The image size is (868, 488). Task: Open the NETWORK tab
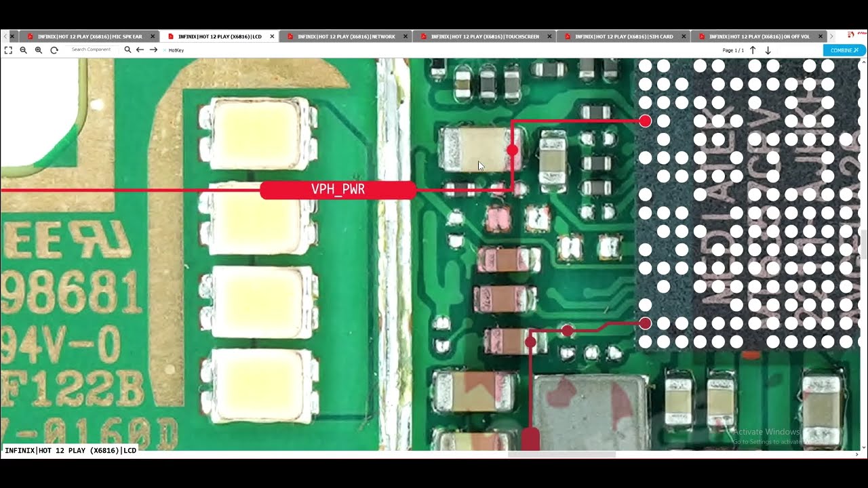pyautogui.click(x=347, y=37)
